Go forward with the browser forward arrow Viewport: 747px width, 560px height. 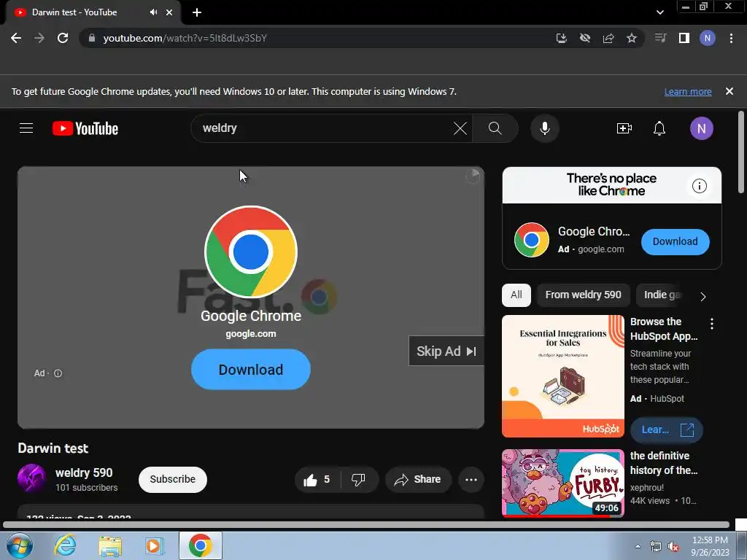[39, 38]
